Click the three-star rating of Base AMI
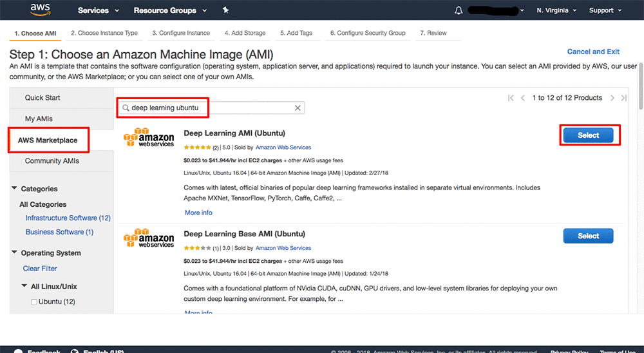 198,248
